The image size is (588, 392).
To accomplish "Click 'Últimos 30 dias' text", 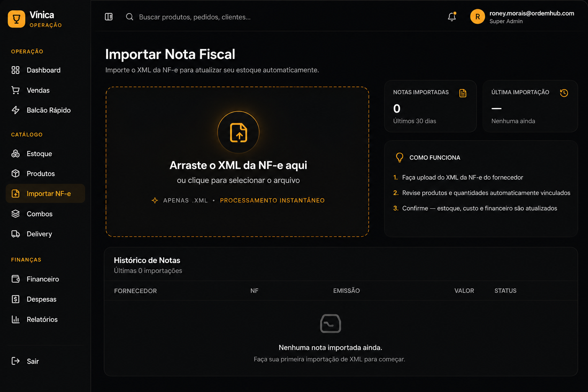I will 415,121.
